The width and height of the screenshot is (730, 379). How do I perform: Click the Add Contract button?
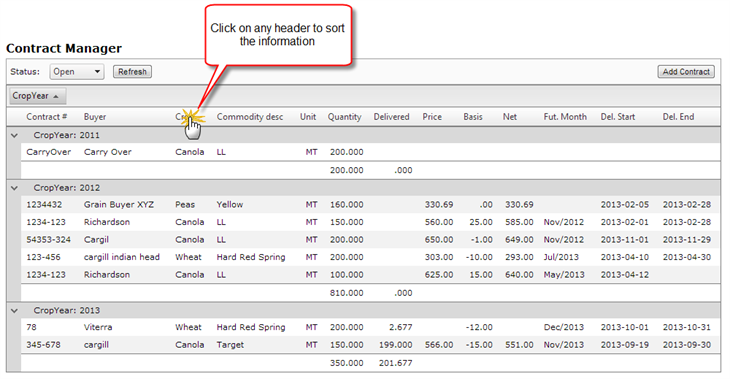[686, 72]
